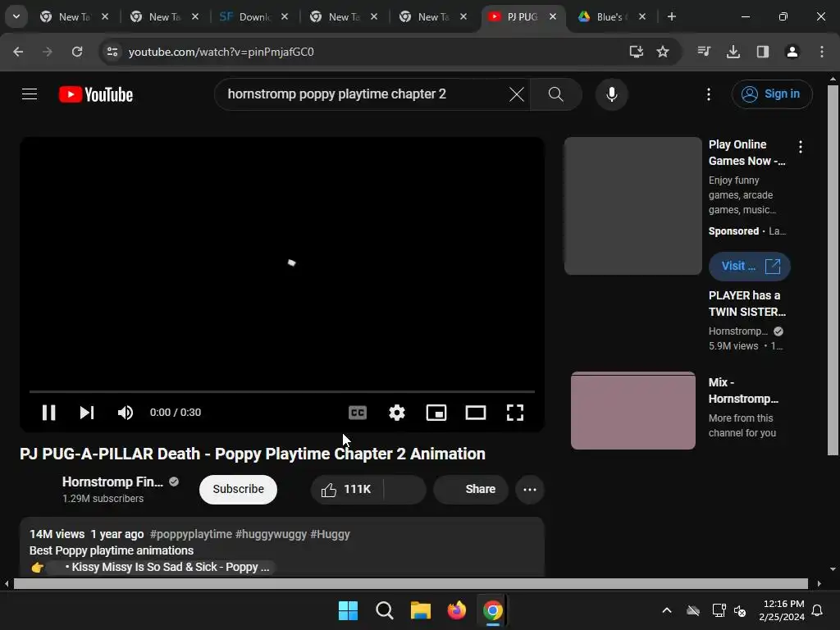
Task: Go to YouTube home via logo
Action: tap(96, 94)
